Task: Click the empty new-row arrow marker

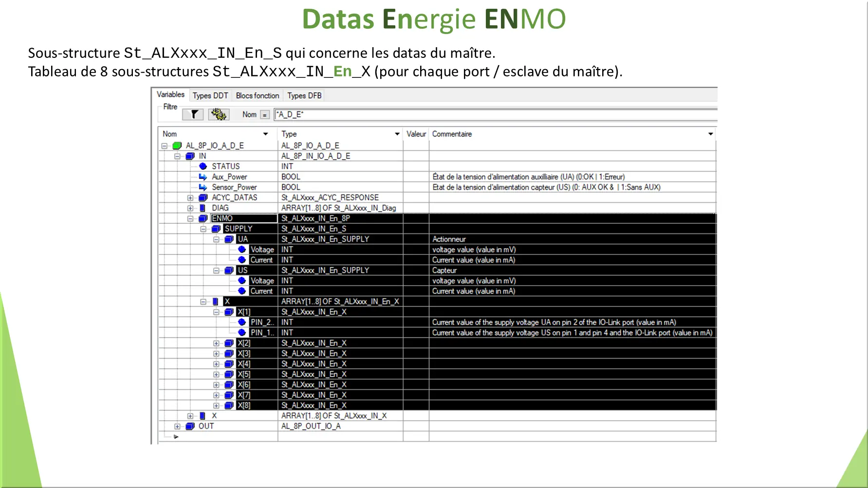Action: click(x=176, y=436)
